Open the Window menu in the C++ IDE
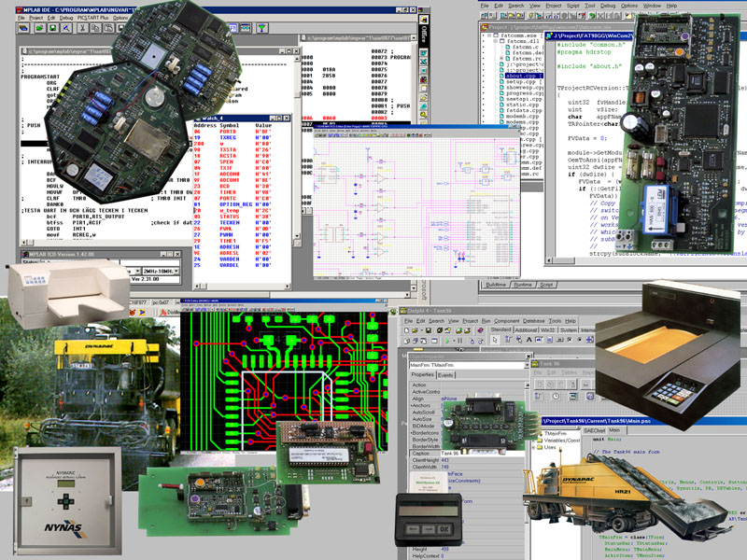747x560 pixels. (652, 6)
